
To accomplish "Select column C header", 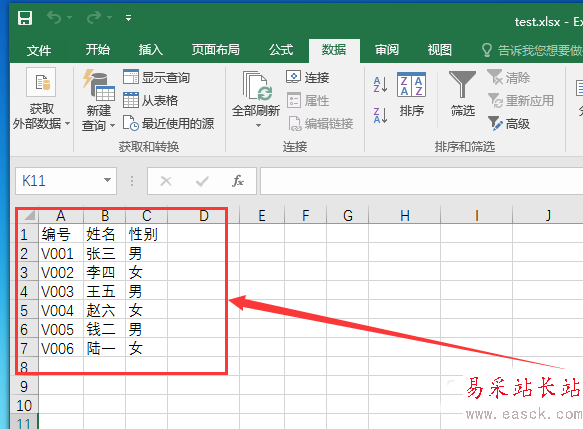I will (x=147, y=215).
